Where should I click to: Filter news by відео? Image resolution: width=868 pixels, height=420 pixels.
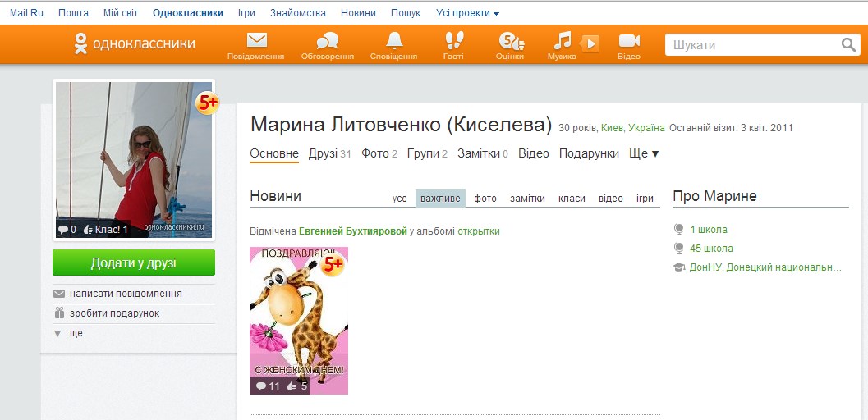point(611,199)
